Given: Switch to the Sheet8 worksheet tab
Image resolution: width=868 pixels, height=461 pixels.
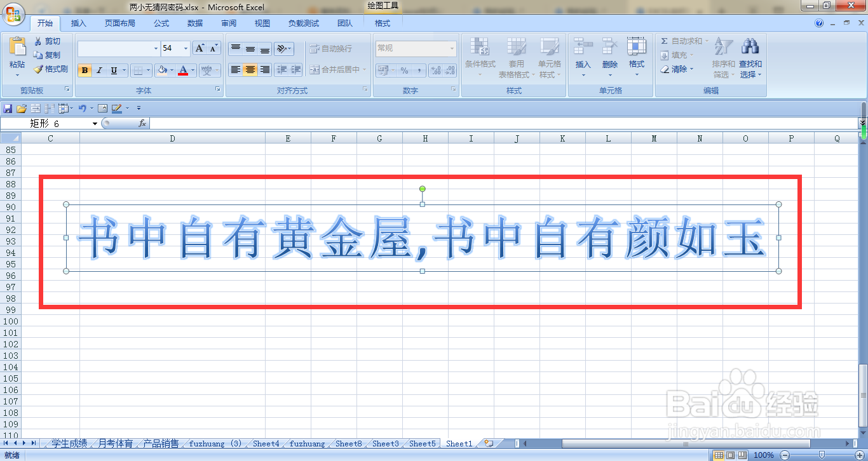Looking at the screenshot, I should tap(348, 443).
